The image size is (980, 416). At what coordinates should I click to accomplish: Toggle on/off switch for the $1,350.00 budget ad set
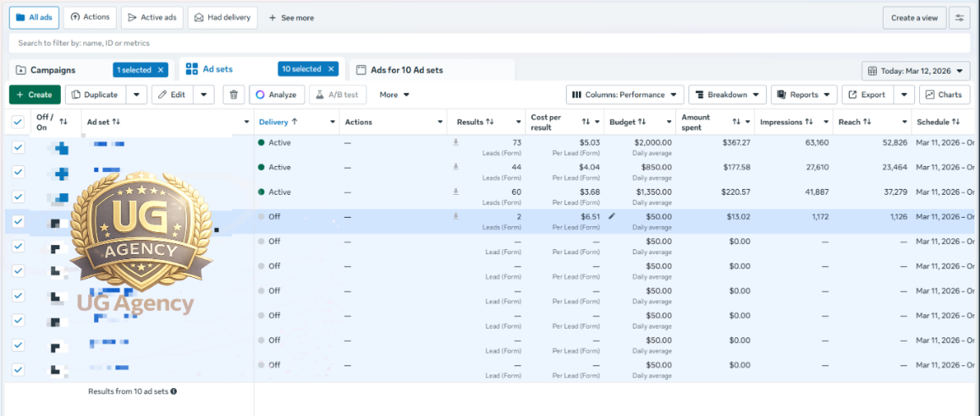click(60, 197)
